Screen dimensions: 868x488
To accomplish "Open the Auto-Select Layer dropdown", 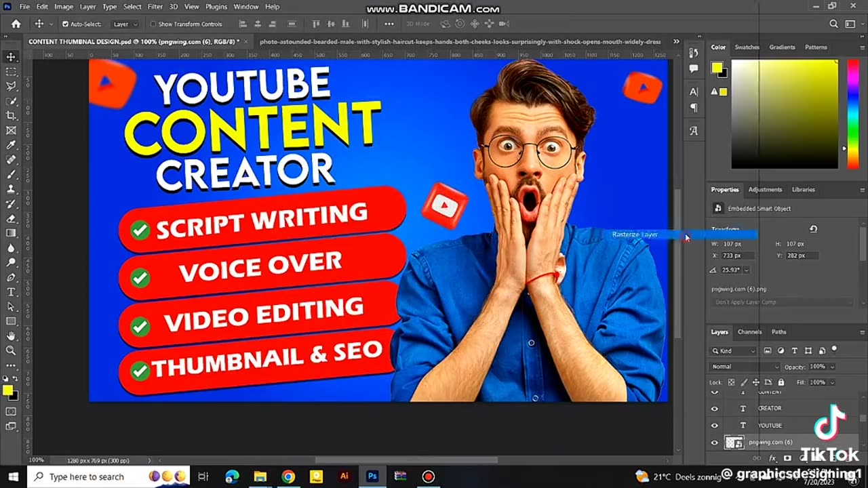I will click(x=125, y=24).
